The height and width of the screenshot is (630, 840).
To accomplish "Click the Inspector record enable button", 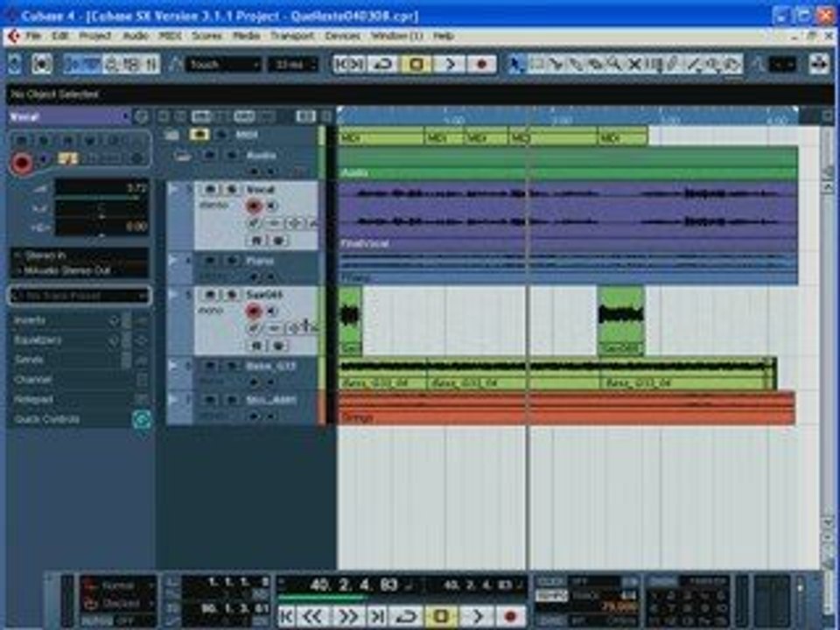I will click(22, 163).
